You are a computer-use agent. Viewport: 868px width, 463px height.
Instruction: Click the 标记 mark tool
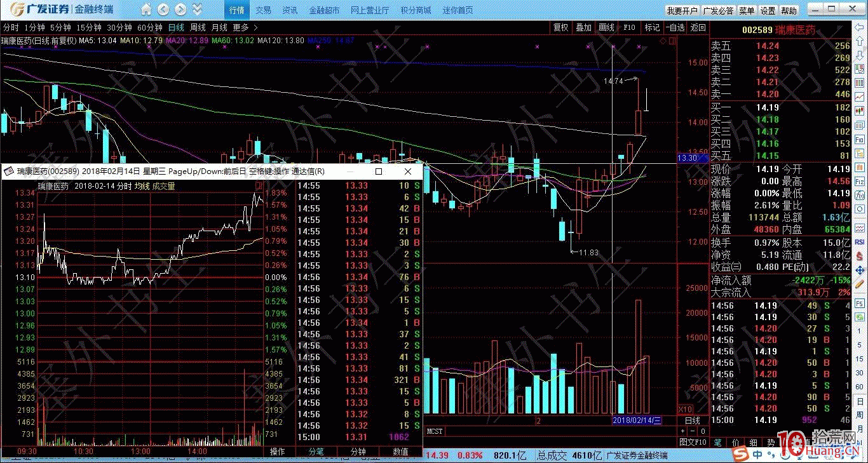(x=653, y=28)
